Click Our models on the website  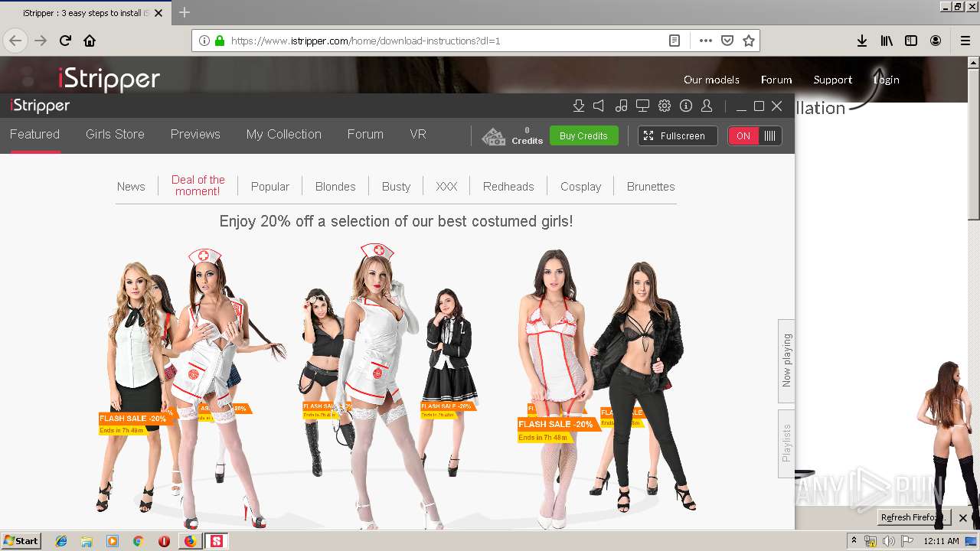coord(711,80)
